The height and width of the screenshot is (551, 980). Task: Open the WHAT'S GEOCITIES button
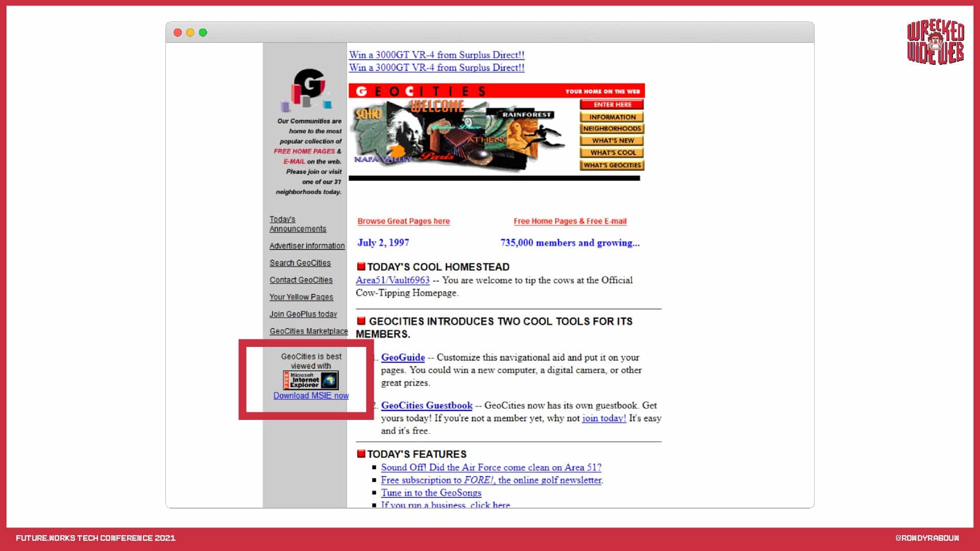pos(611,165)
